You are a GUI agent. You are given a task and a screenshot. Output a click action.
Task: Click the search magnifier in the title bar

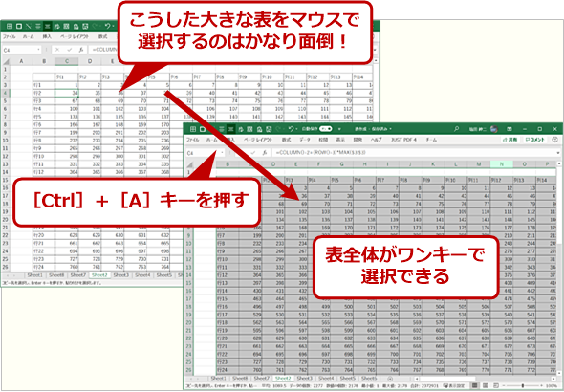456,129
